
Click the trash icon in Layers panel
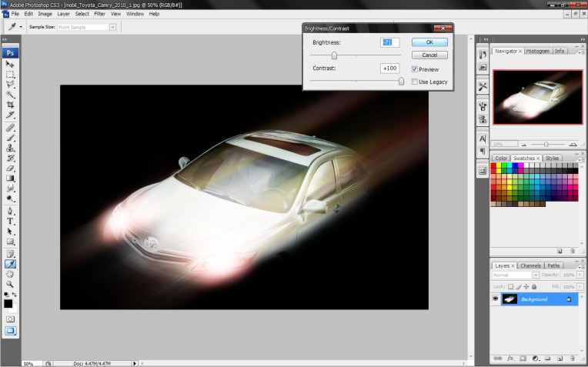(x=573, y=359)
